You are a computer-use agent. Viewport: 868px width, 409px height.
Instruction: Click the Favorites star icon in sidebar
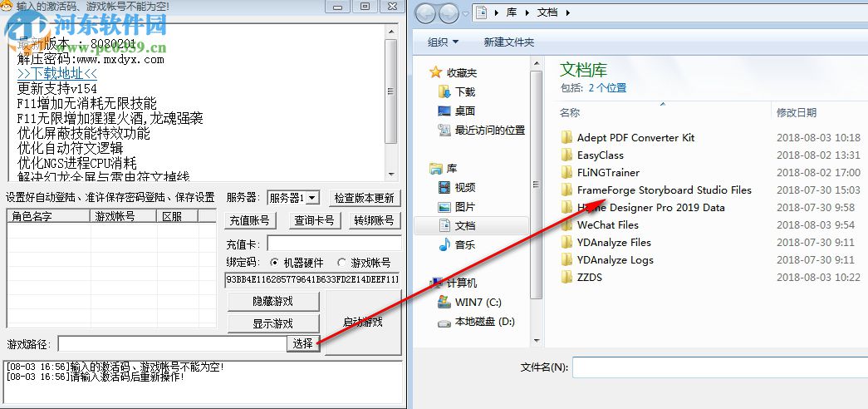tap(436, 72)
